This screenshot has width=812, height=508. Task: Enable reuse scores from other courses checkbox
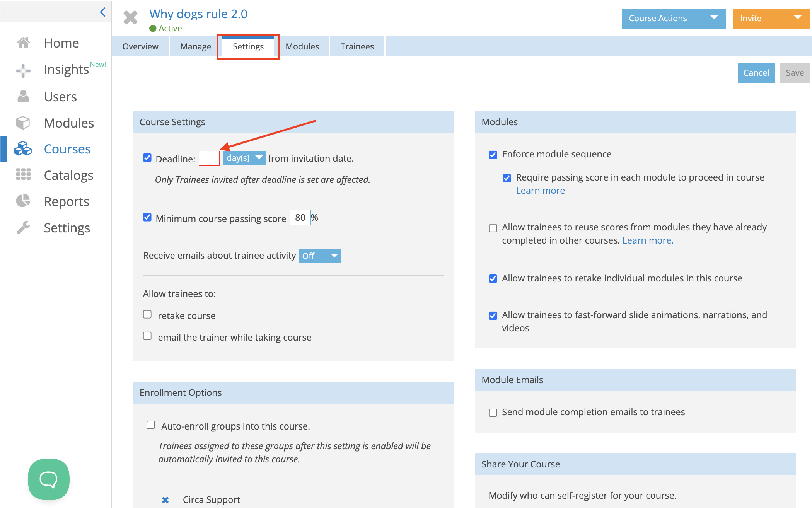click(493, 228)
